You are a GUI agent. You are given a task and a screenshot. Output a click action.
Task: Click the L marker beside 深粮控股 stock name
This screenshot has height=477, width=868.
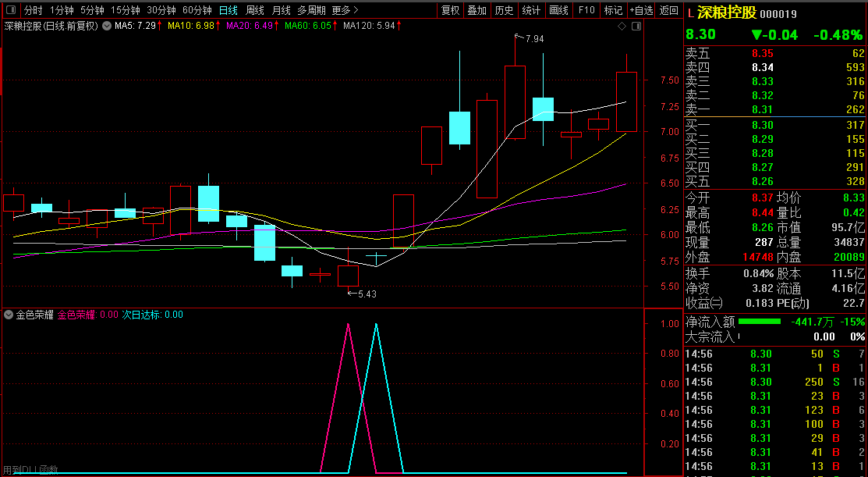click(x=690, y=12)
